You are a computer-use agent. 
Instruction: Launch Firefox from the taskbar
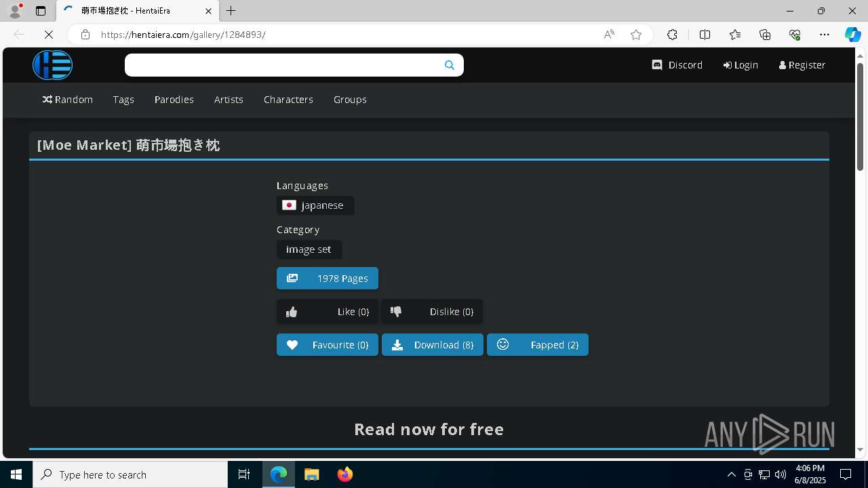345,474
